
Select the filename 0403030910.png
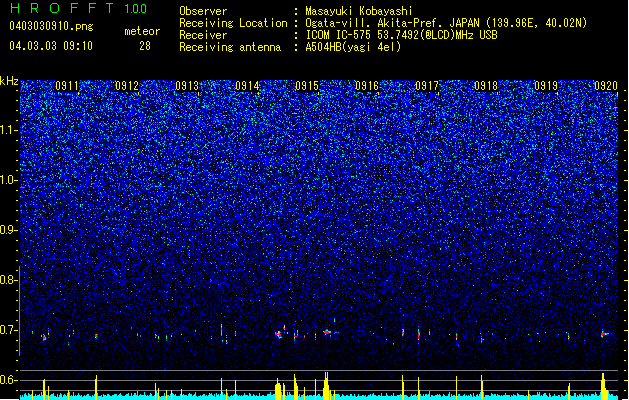point(51,26)
